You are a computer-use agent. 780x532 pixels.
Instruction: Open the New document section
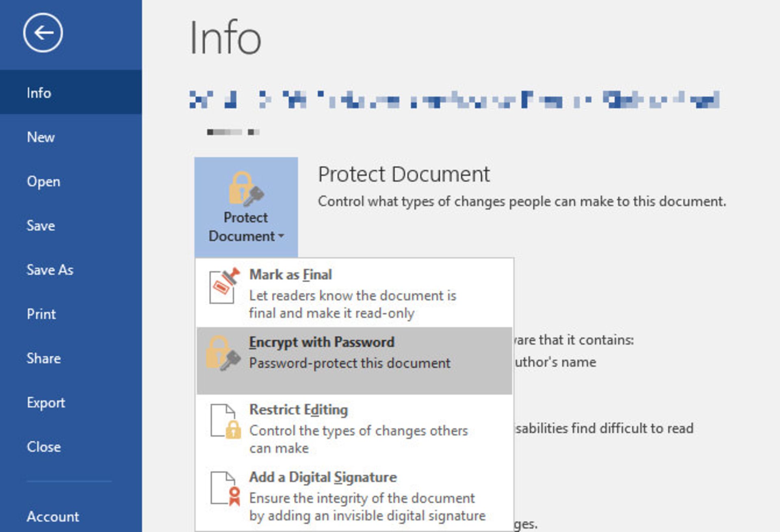[x=40, y=137]
